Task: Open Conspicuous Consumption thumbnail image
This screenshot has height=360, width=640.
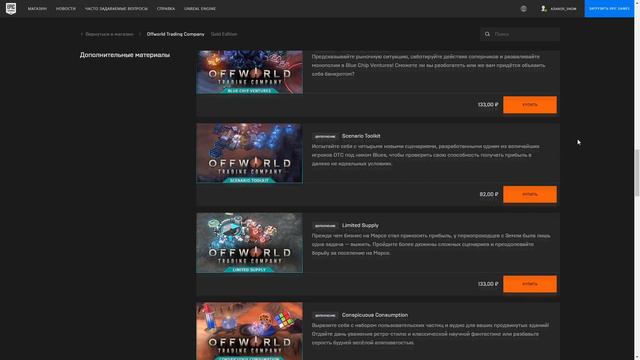Action: click(249, 331)
